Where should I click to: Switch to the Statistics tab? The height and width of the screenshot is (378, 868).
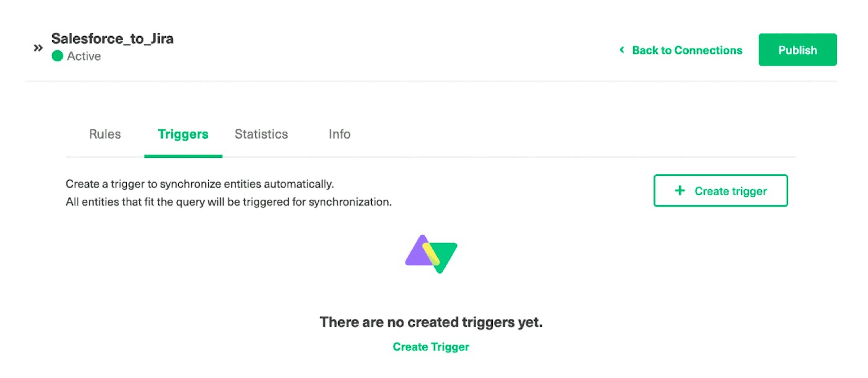point(261,134)
